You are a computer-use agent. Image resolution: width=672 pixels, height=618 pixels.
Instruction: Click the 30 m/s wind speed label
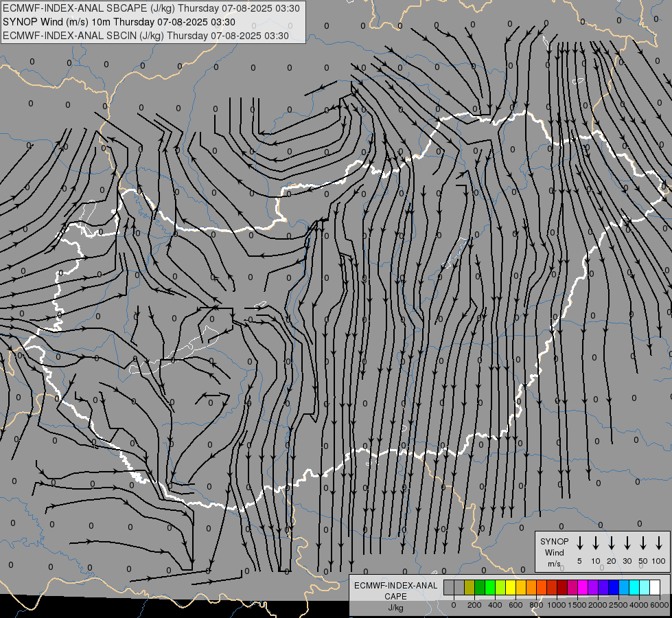point(627,561)
